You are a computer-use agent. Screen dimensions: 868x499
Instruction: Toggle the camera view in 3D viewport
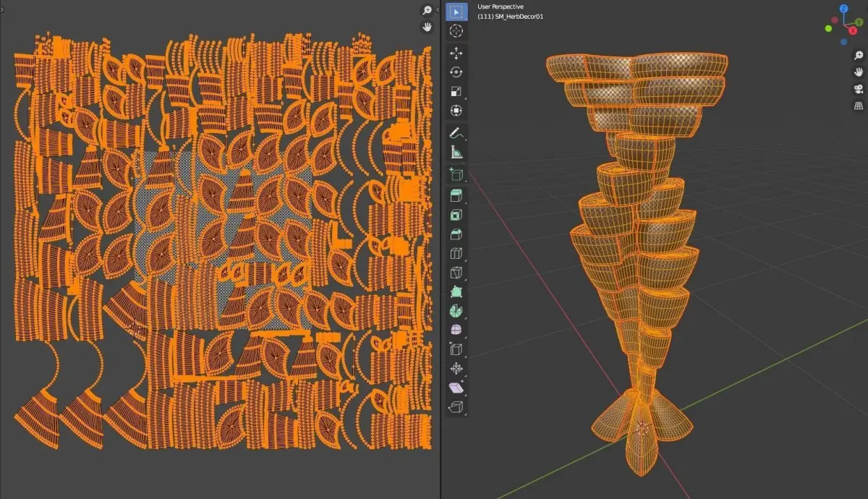click(859, 89)
